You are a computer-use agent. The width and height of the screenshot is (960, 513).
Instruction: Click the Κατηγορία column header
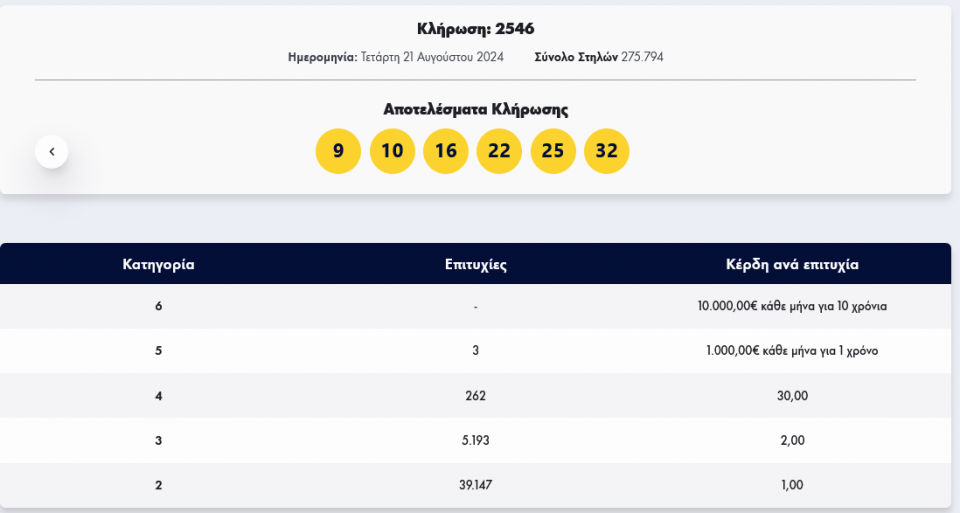coord(158,265)
